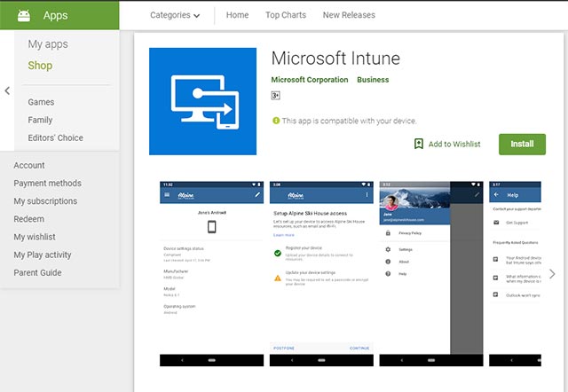
Task: Select Shop in the sidebar
Action: point(40,66)
